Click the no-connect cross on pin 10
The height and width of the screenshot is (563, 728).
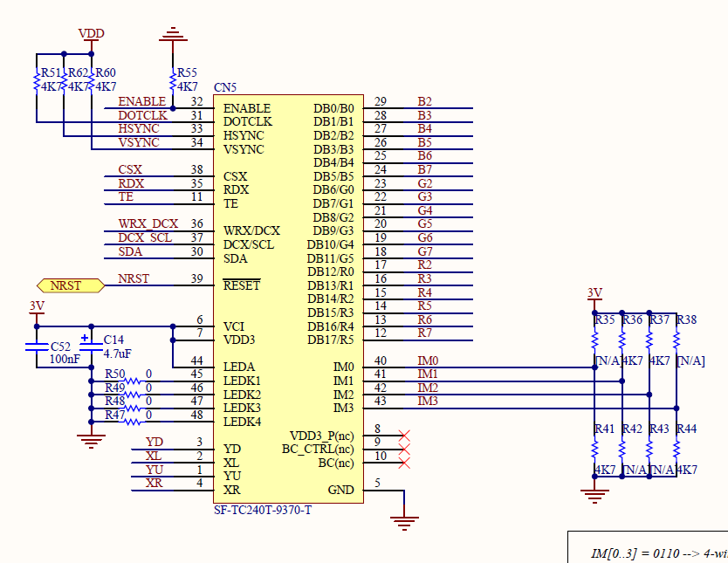point(404,463)
